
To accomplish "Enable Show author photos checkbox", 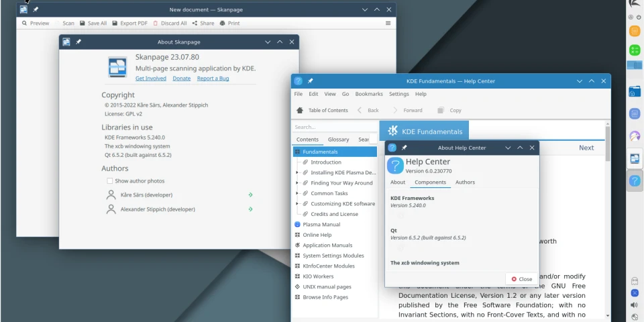I will pyautogui.click(x=110, y=181).
